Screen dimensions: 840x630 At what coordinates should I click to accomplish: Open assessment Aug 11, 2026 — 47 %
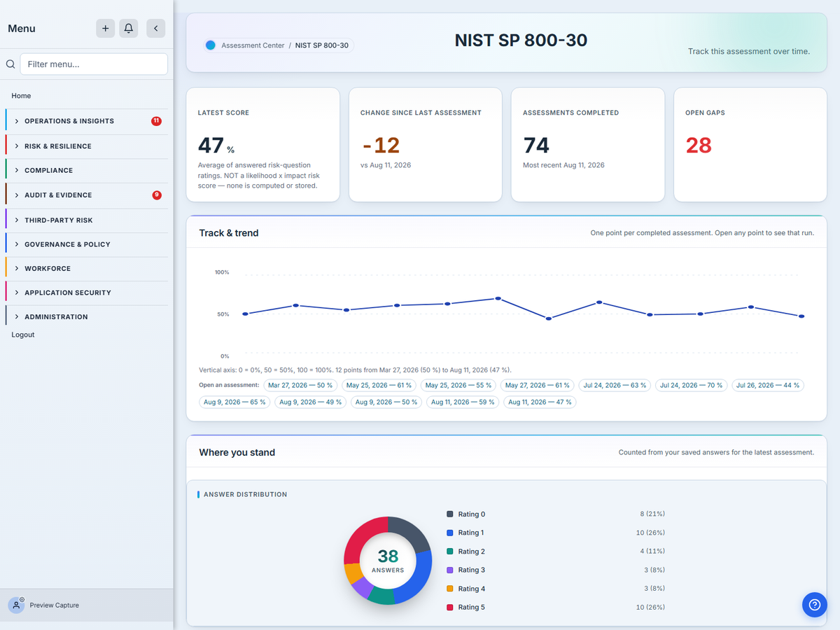coord(540,402)
